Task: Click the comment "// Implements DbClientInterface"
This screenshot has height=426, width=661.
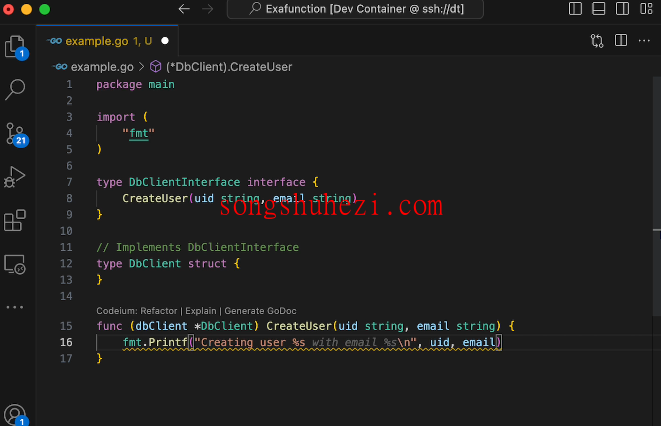Action: (197, 247)
